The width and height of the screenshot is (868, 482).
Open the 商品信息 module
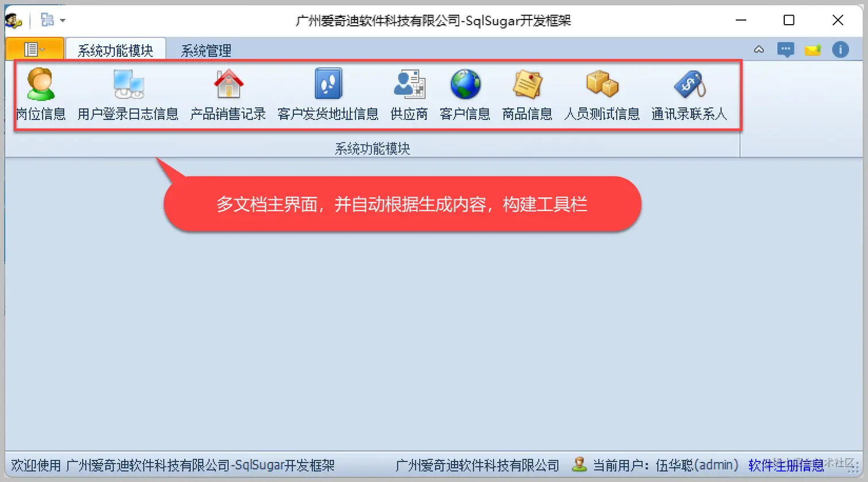tap(527, 95)
